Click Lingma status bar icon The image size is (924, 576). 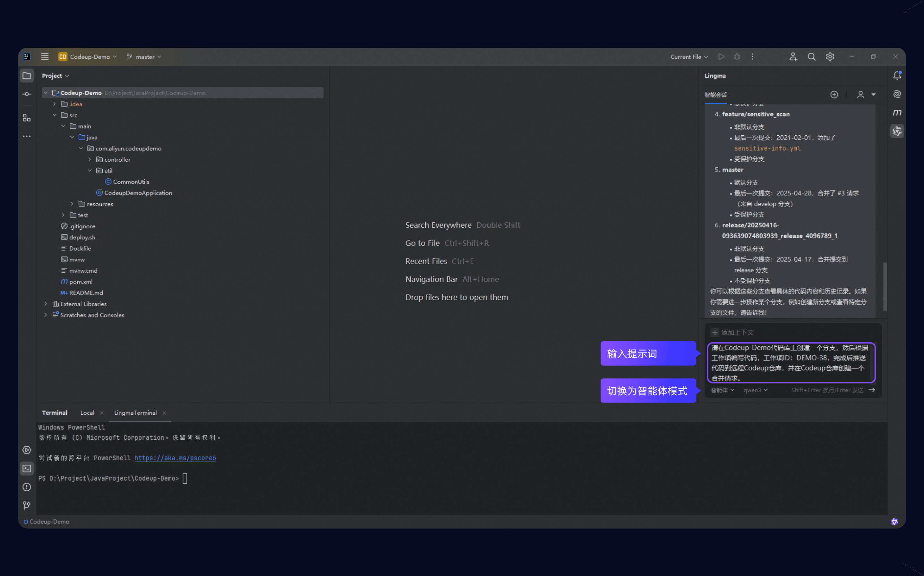click(894, 521)
